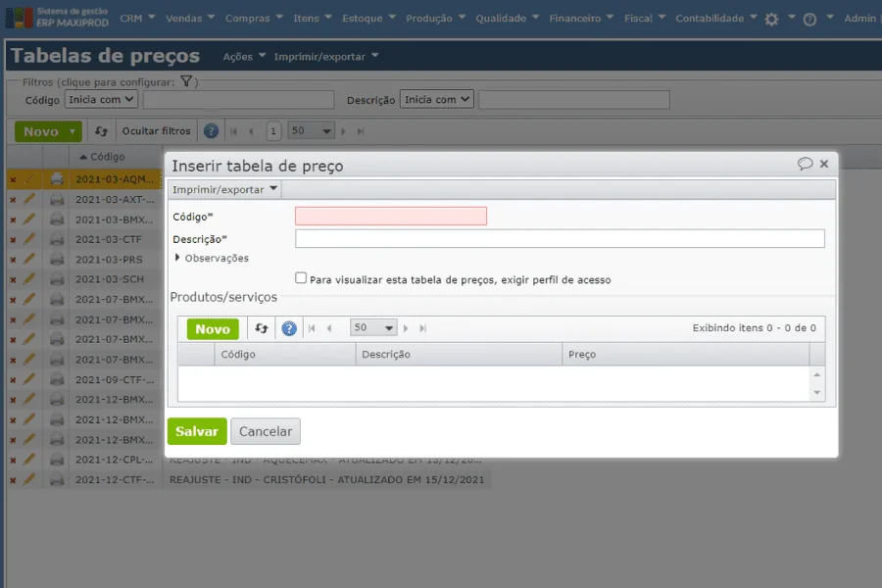
Task: Open help for Produtos/serviços grid
Action: tap(289, 328)
